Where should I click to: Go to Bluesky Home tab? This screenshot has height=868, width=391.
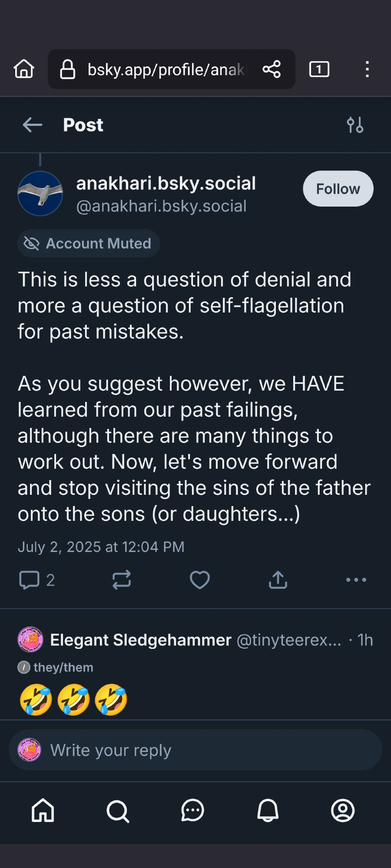(43, 810)
